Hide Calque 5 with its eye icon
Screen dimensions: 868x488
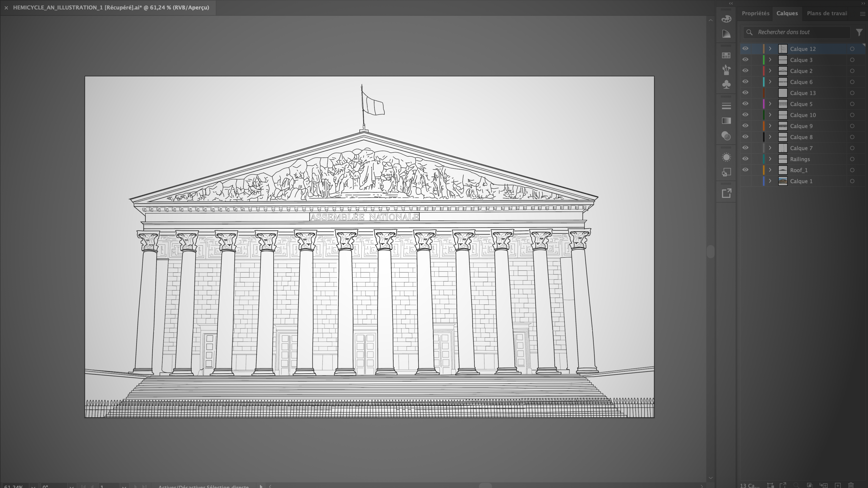745,104
